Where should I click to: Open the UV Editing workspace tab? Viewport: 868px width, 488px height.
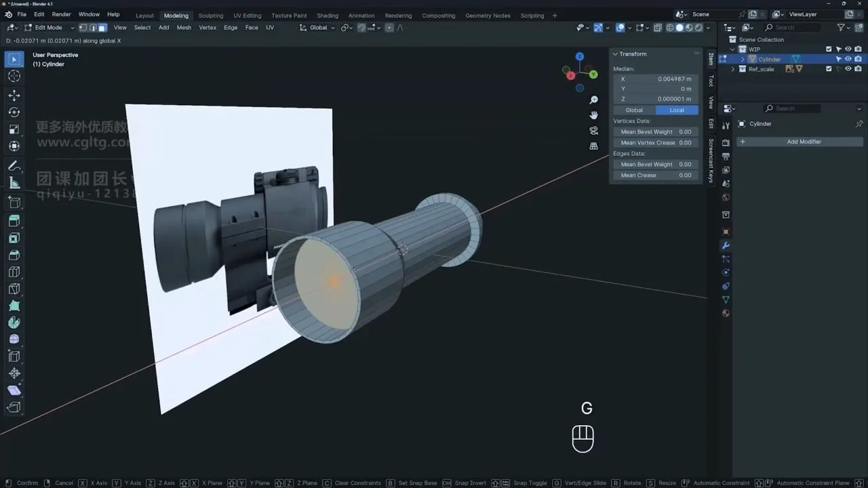tap(247, 16)
